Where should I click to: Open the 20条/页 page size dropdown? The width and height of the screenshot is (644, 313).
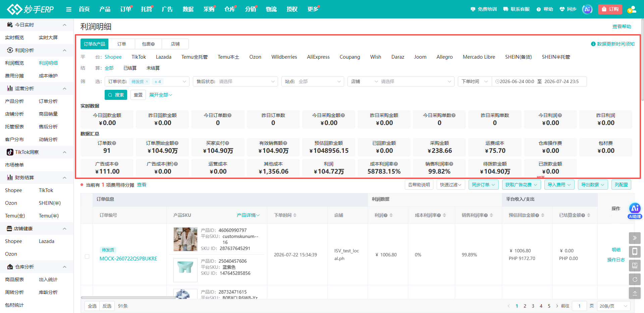(613, 306)
